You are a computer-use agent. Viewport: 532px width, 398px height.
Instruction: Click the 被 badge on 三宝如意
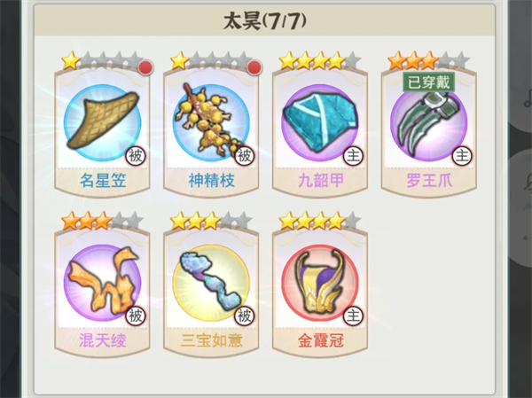[x=245, y=316]
